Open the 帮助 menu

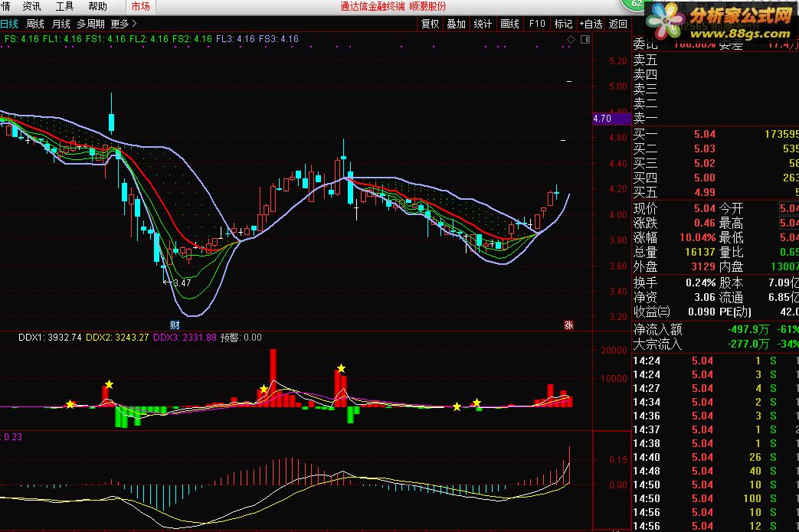[97, 6]
